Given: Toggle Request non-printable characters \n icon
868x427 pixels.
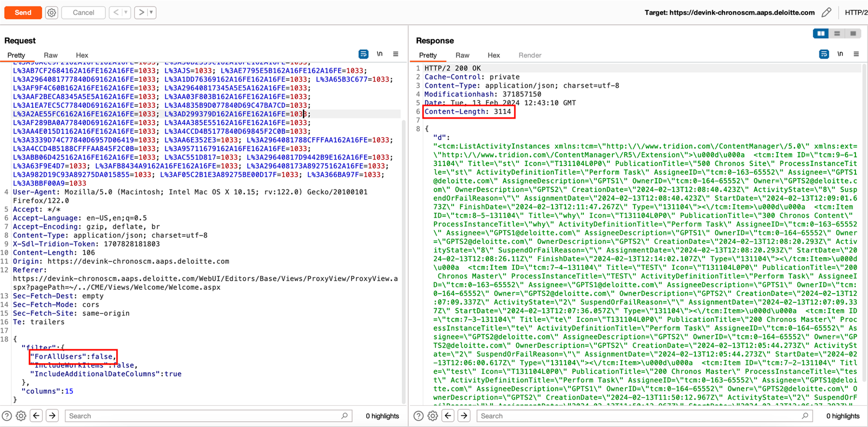Looking at the screenshot, I should 380,54.
